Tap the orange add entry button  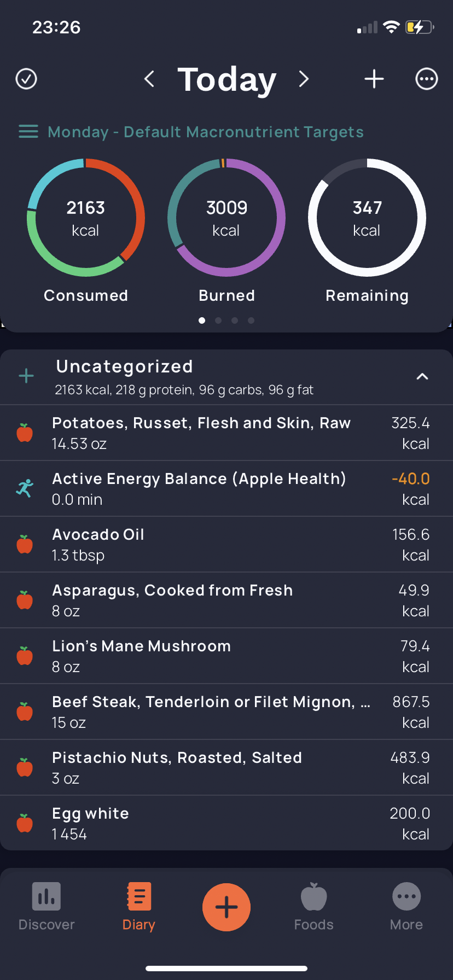coord(226,907)
